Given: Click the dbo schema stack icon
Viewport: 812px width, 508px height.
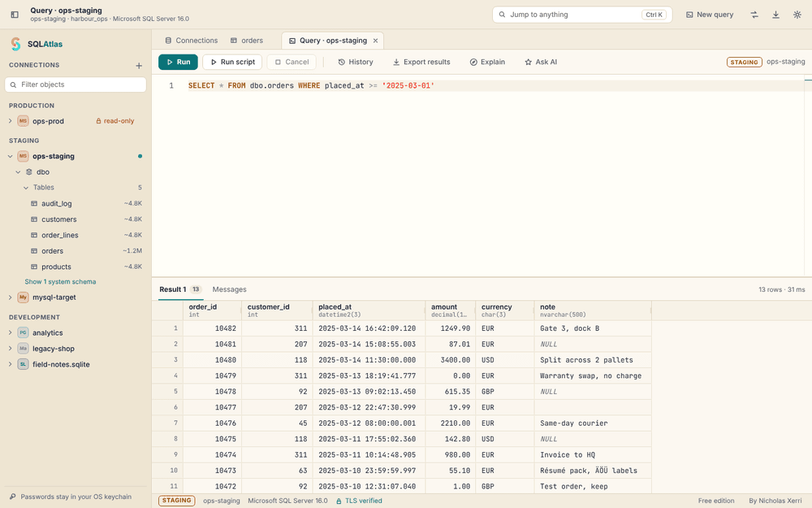Looking at the screenshot, I should click(x=29, y=172).
